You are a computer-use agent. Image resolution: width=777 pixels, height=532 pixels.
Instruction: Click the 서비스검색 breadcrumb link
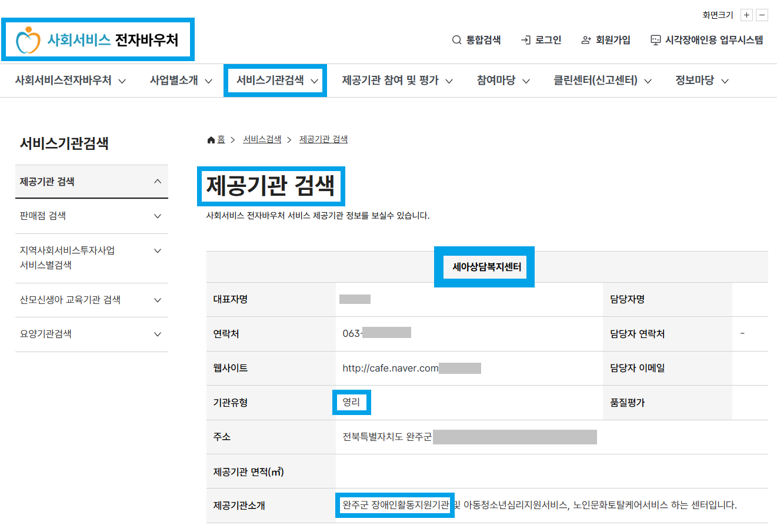[261, 139]
